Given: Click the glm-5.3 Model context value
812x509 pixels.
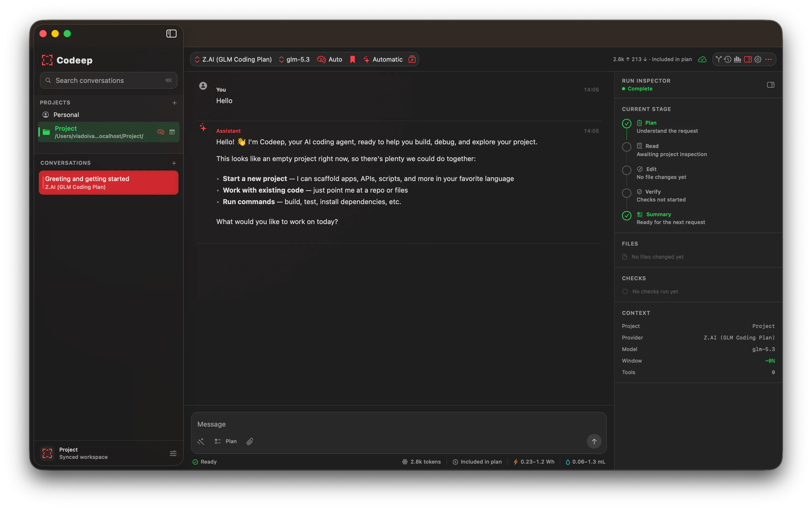Looking at the screenshot, I should tap(763, 349).
